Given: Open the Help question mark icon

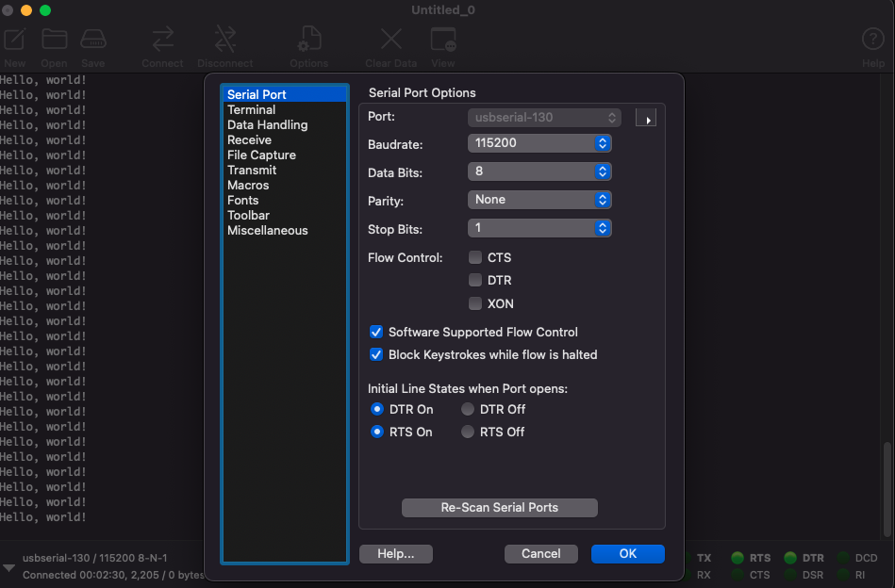Looking at the screenshot, I should click(872, 40).
